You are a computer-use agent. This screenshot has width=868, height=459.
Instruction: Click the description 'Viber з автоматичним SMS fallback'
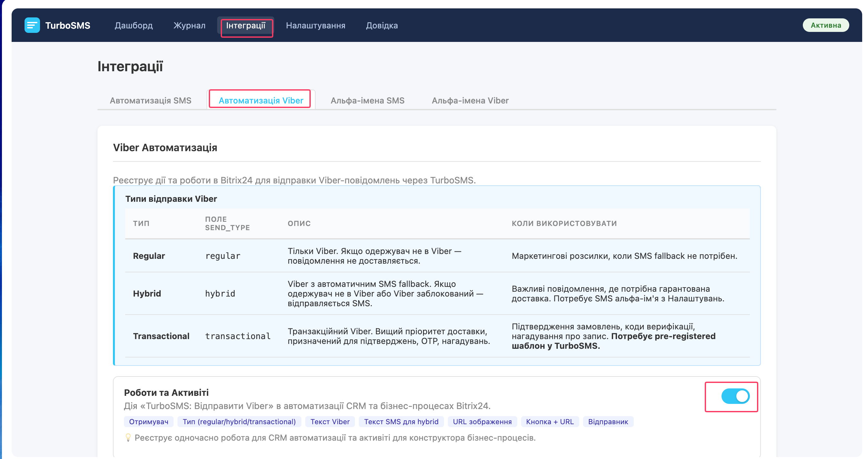386,293
